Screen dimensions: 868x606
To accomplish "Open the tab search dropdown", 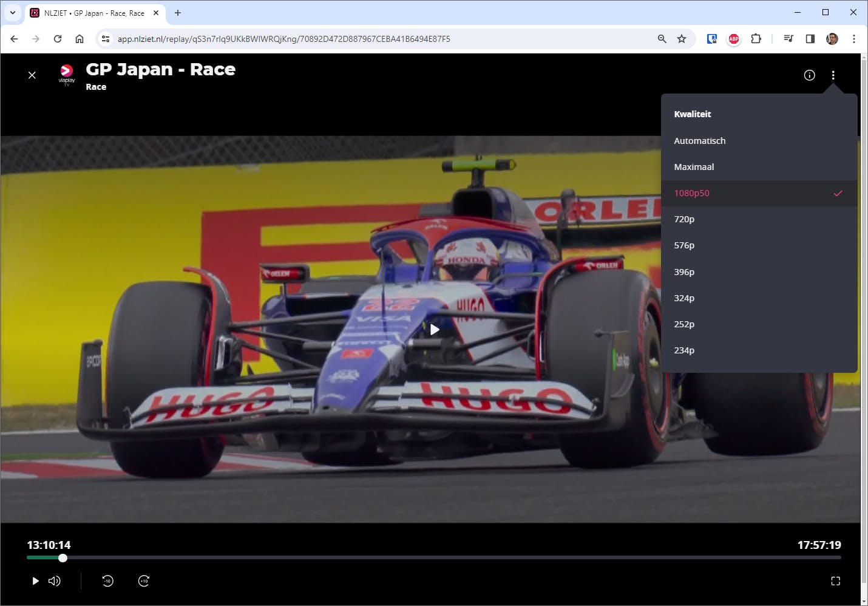I will coord(13,13).
